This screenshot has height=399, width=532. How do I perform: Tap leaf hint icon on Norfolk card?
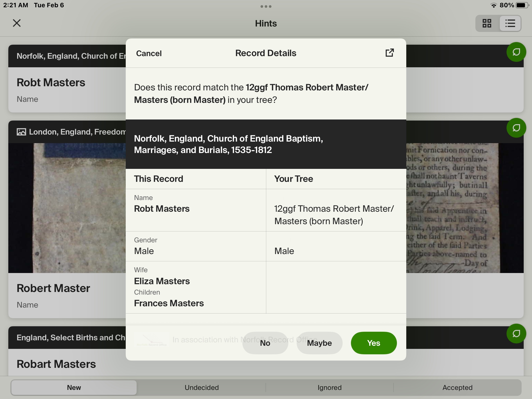tap(516, 52)
